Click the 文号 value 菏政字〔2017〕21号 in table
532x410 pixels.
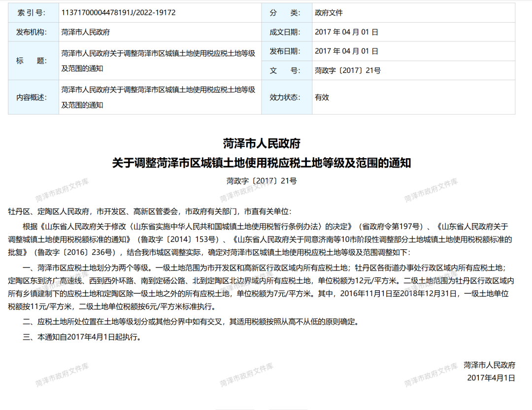pyautogui.click(x=348, y=70)
